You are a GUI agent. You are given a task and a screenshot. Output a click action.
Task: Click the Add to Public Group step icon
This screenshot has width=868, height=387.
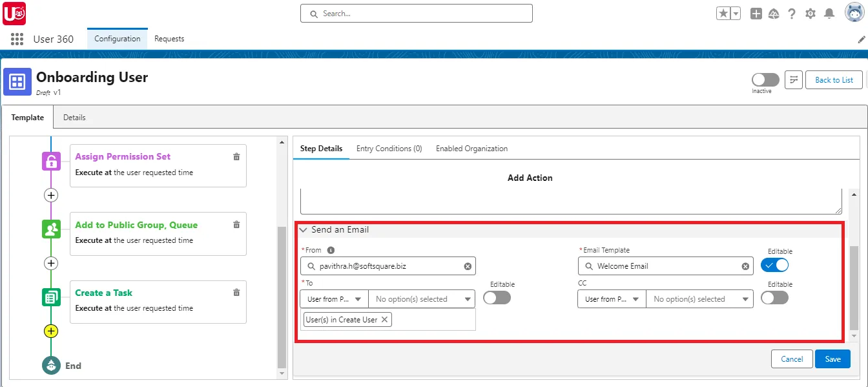(51, 229)
